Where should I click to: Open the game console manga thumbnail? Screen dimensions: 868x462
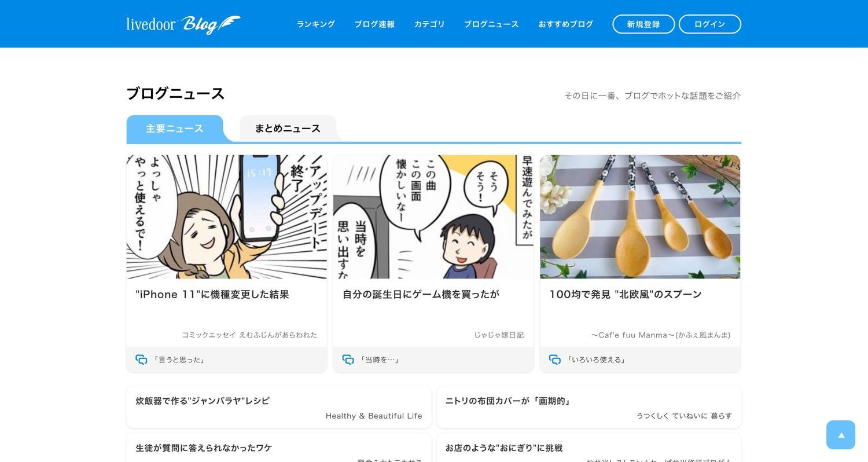(x=433, y=217)
